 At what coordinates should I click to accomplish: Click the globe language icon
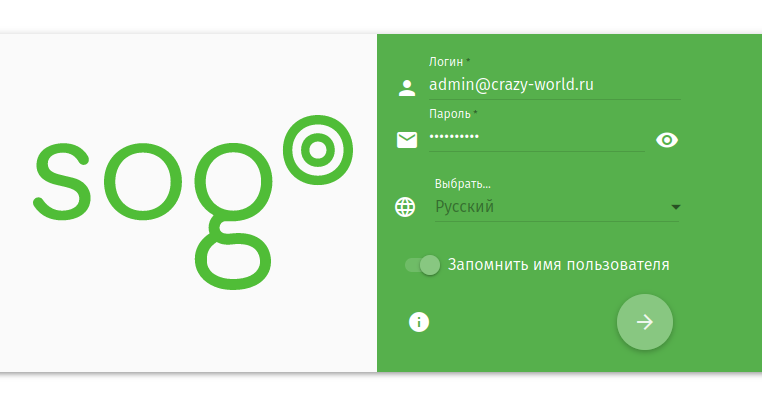405,207
